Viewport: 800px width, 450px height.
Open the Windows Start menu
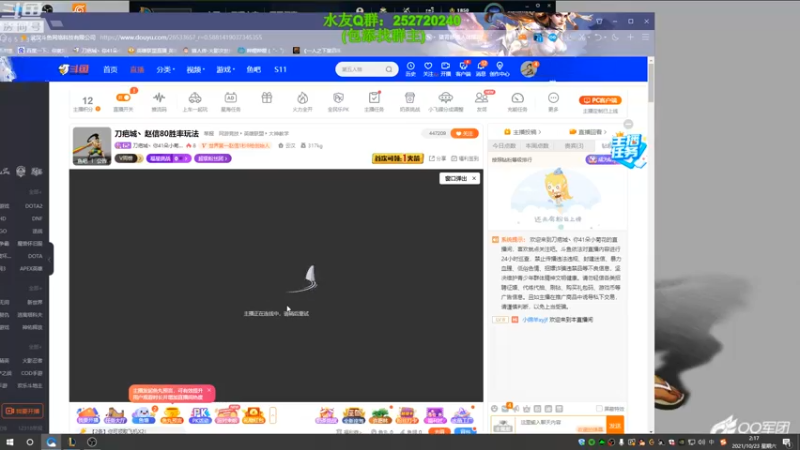coord(9,442)
